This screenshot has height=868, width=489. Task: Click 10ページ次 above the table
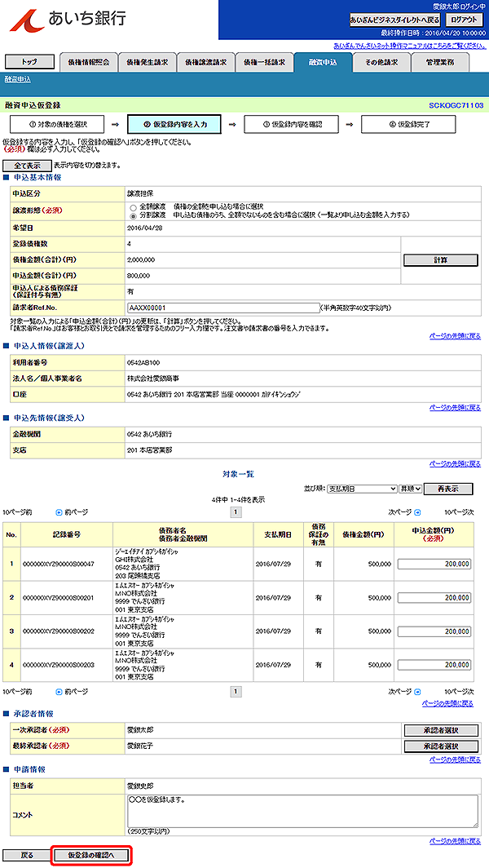pyautogui.click(x=459, y=512)
